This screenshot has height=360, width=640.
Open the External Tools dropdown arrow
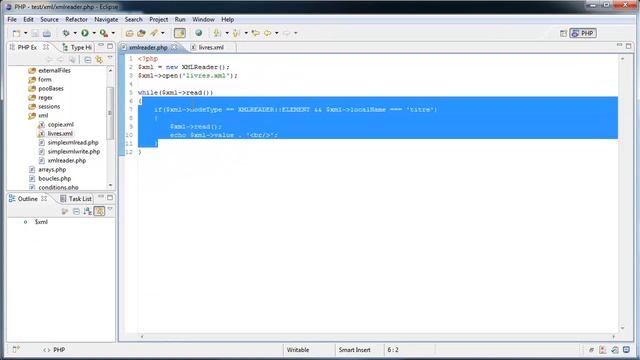113,33
